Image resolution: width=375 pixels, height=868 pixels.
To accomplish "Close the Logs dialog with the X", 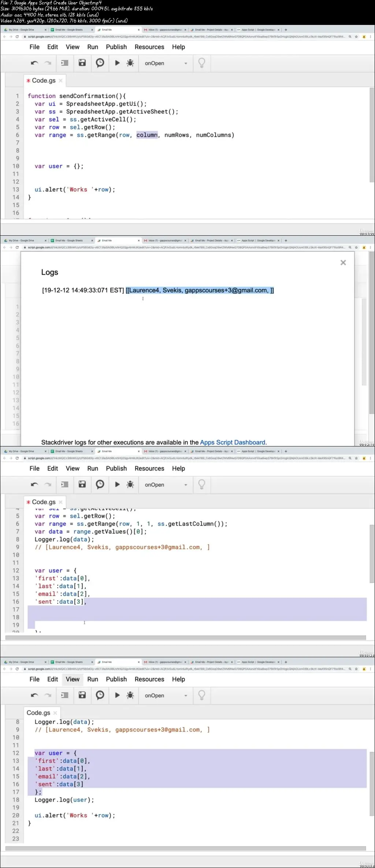I will click(343, 262).
